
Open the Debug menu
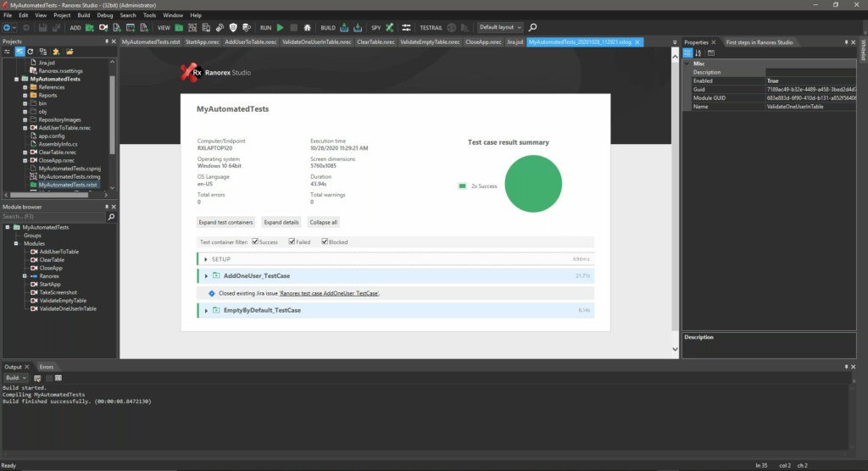104,15
